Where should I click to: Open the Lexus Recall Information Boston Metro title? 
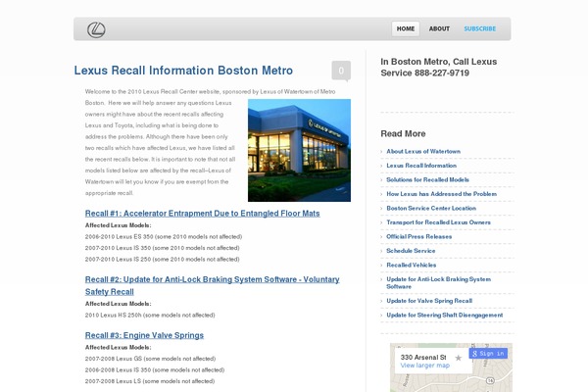point(183,71)
